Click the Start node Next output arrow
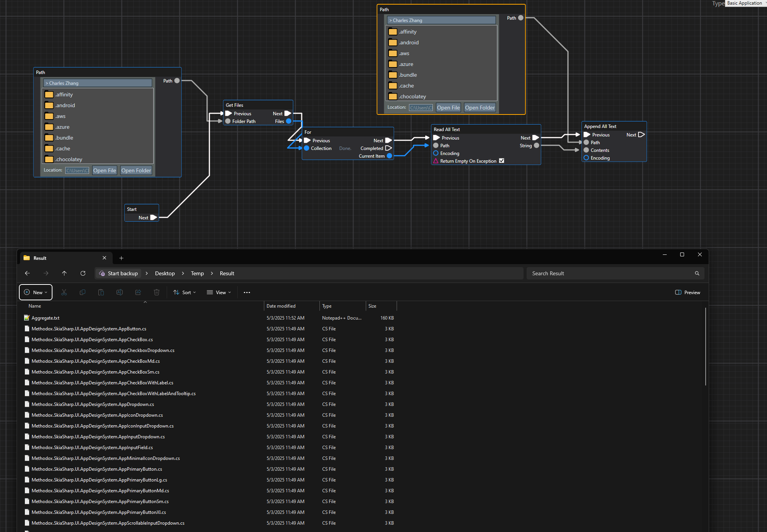Viewport: 767px width, 532px height. tap(154, 217)
